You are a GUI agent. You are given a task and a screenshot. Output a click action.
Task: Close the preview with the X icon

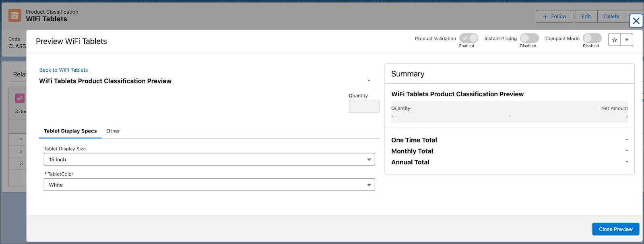click(x=636, y=21)
